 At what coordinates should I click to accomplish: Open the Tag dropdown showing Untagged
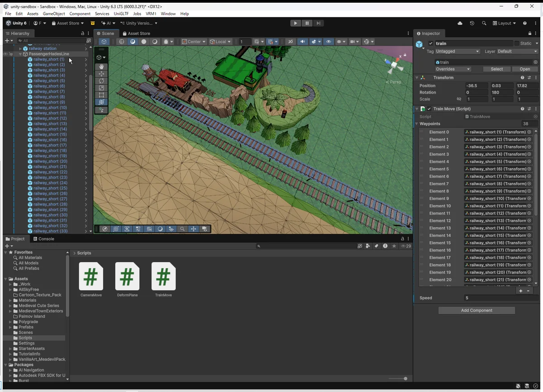[x=457, y=52]
